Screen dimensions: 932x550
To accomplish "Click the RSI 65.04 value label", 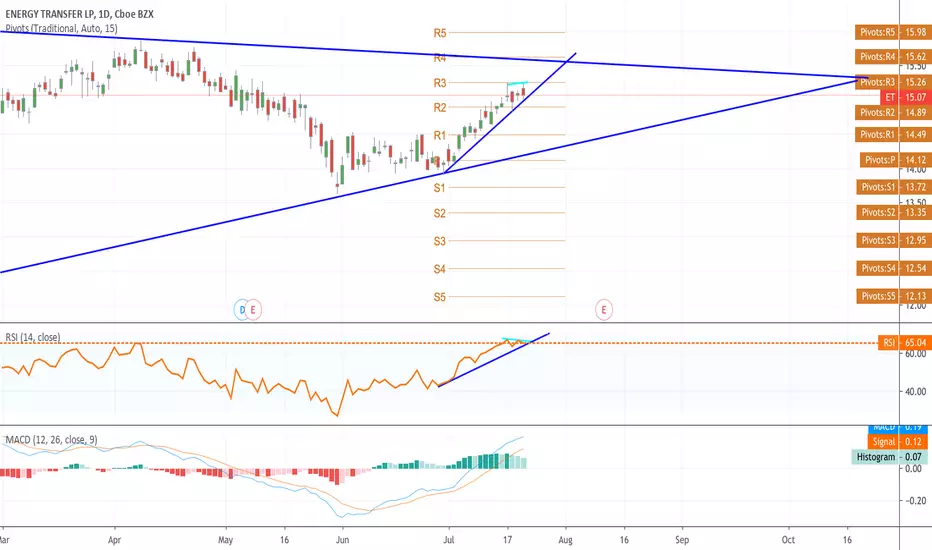I will click(x=904, y=342).
